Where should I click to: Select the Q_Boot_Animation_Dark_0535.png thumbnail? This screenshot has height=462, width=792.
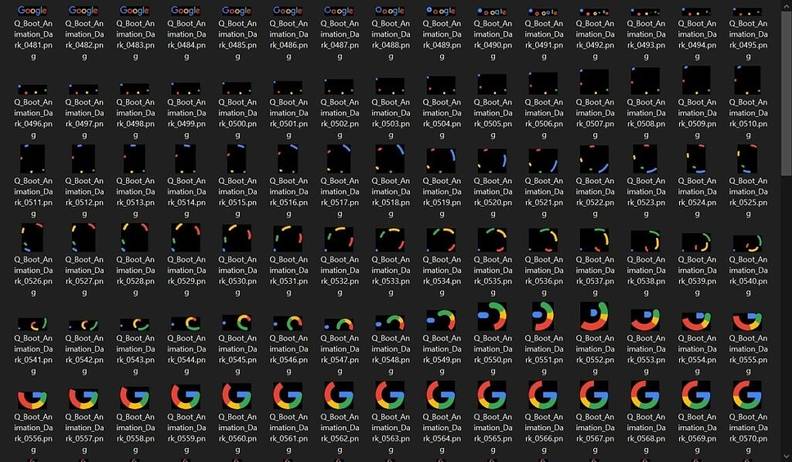pos(492,240)
